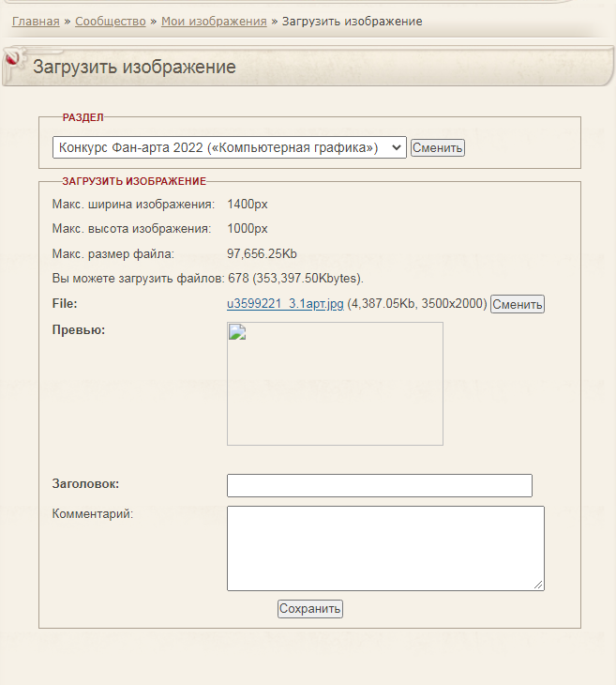Open the u3599221_3.1арт.jpg file link
The width and height of the screenshot is (616, 685).
click(x=285, y=304)
